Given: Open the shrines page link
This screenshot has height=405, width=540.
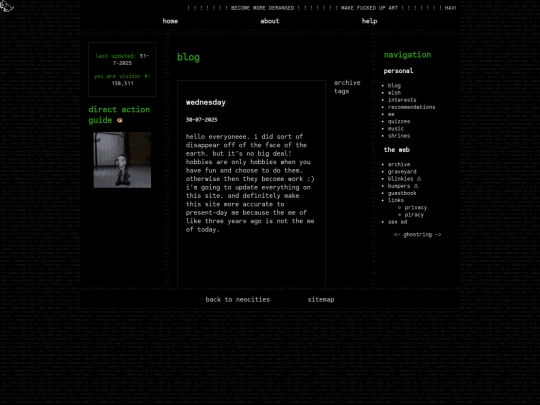Looking at the screenshot, I should tap(399, 136).
